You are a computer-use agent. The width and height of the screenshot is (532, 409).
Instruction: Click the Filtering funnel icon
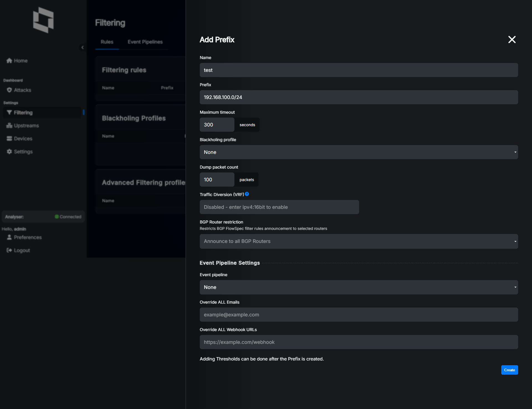click(x=9, y=113)
